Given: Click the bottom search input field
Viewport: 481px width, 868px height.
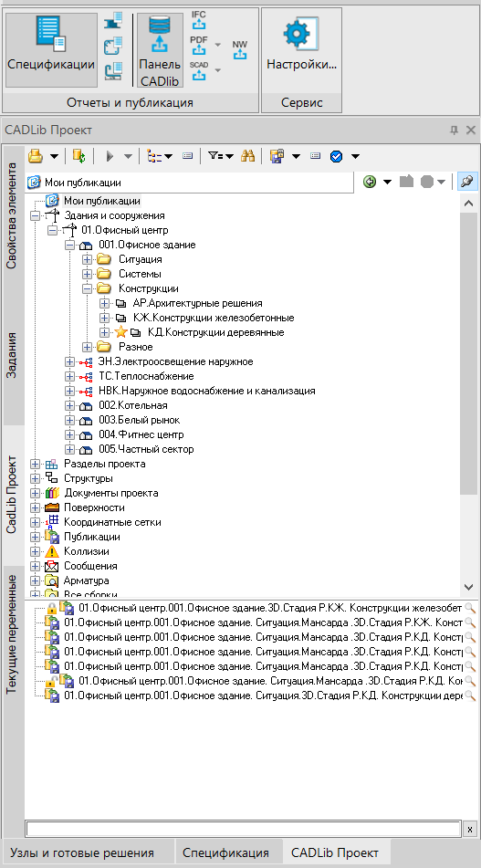Looking at the screenshot, I should (244, 829).
